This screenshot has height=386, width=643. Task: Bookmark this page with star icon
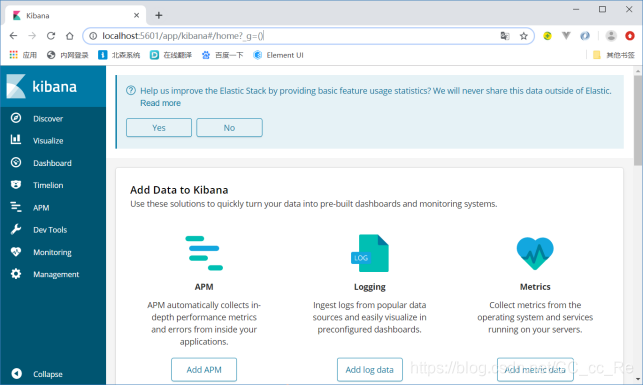point(524,36)
